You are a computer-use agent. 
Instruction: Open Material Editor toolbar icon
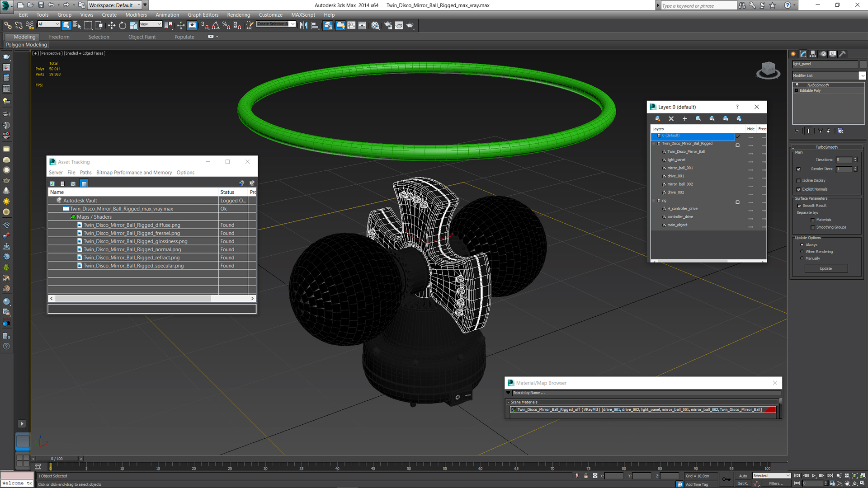[x=375, y=25]
